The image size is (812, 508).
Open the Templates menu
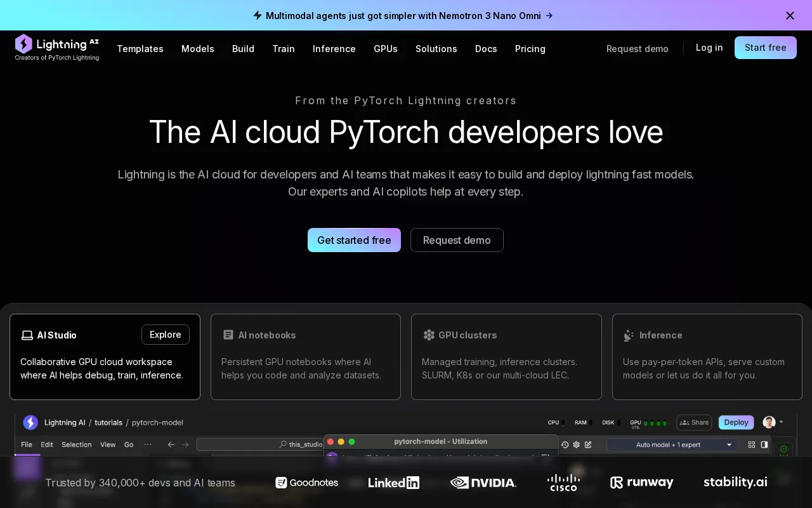point(140,49)
